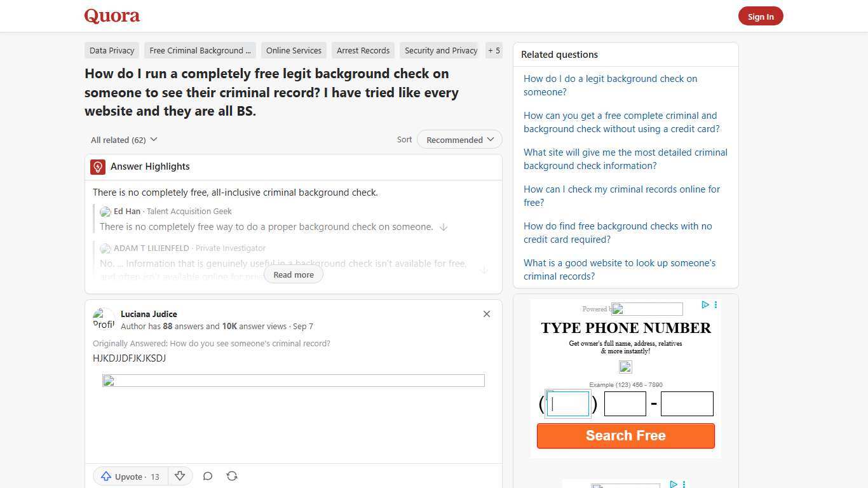Select the Data Privacy topic tag
This screenshot has width=868, height=488.
tap(112, 50)
